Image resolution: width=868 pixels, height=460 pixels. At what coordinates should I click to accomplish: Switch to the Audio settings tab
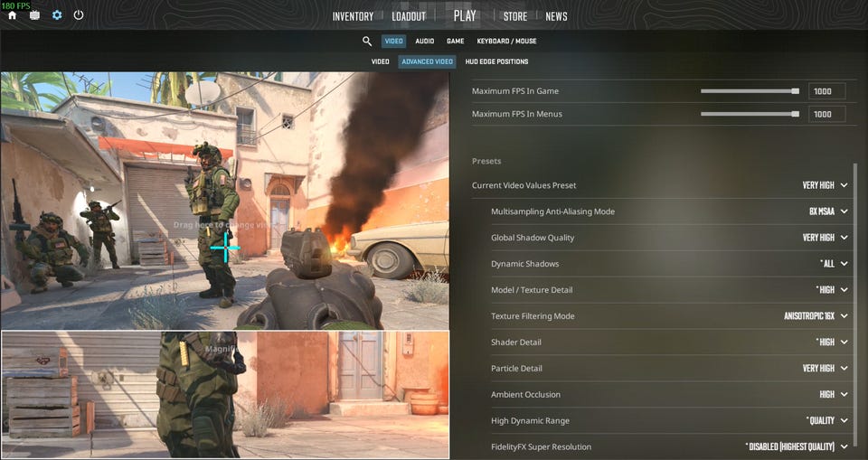(425, 41)
